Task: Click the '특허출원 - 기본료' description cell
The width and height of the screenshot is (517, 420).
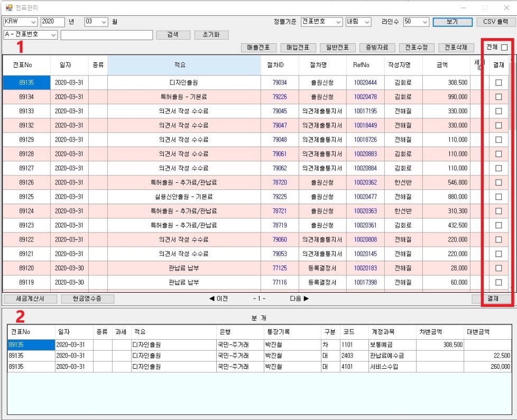Action: [184, 97]
